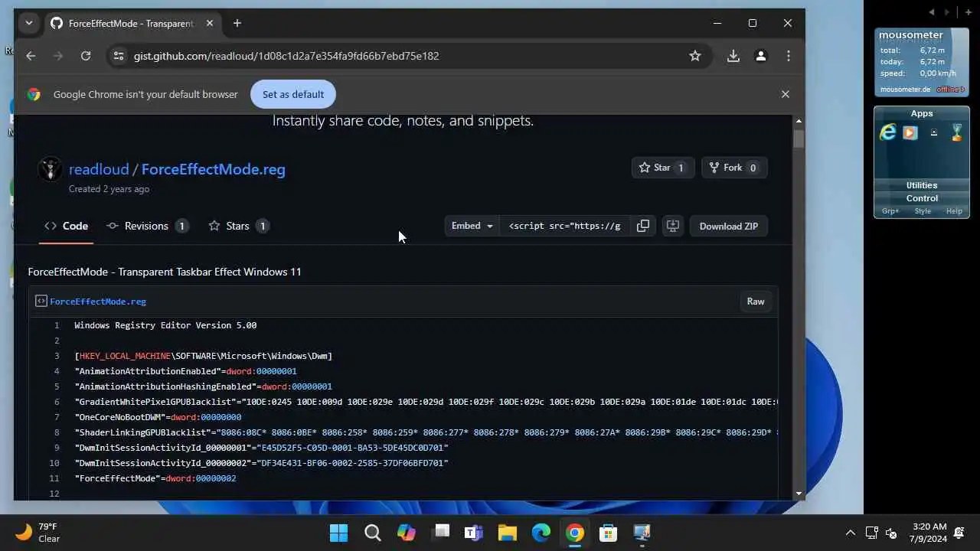Open weather widget showing 79°F Clear
This screenshot has width=980, height=551.
click(x=38, y=533)
